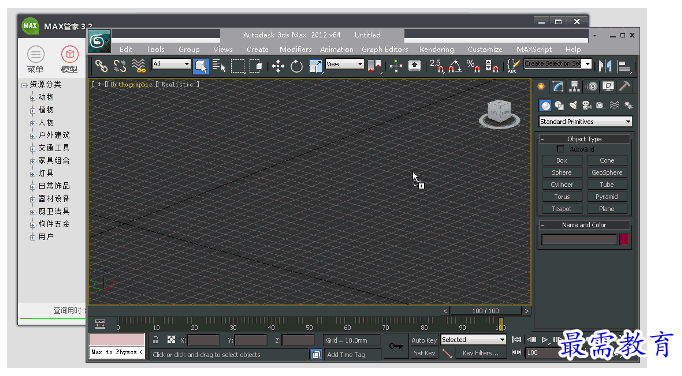This screenshot has height=376, width=682.
Task: Select the Systems category icon
Action: pos(628,105)
